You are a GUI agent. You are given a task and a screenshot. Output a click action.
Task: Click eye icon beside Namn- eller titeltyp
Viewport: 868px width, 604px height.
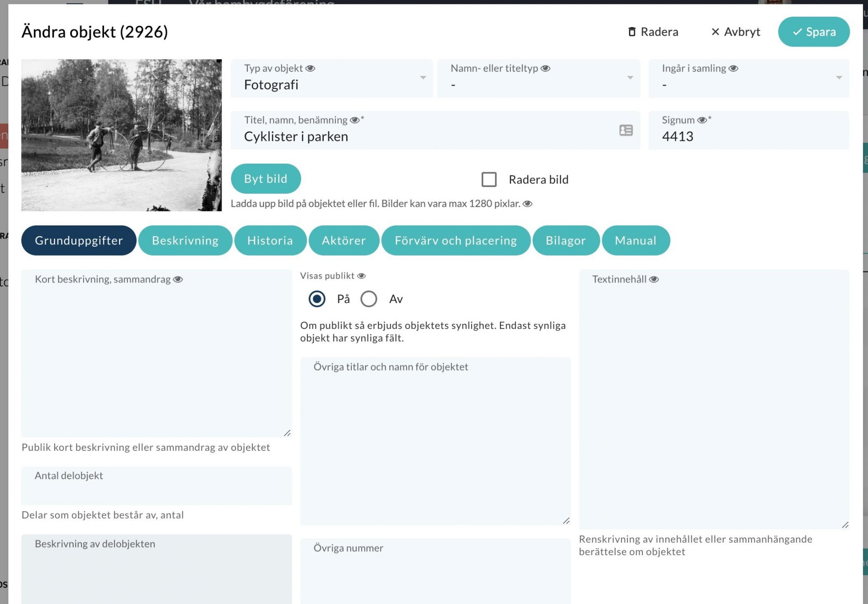click(546, 69)
